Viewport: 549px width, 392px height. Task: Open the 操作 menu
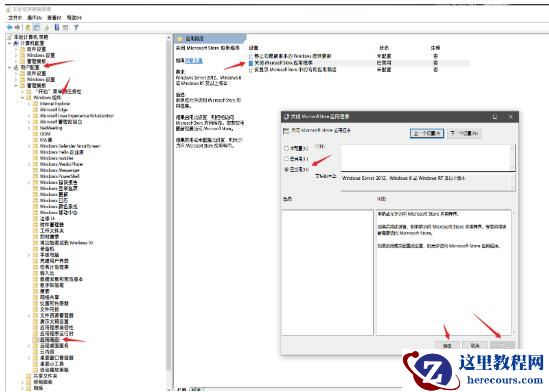pyautogui.click(x=35, y=18)
